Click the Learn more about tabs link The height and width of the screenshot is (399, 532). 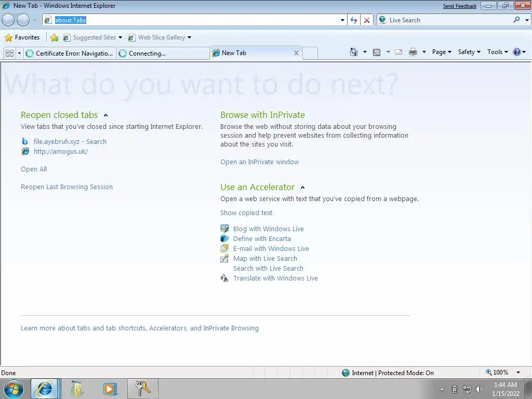point(140,328)
